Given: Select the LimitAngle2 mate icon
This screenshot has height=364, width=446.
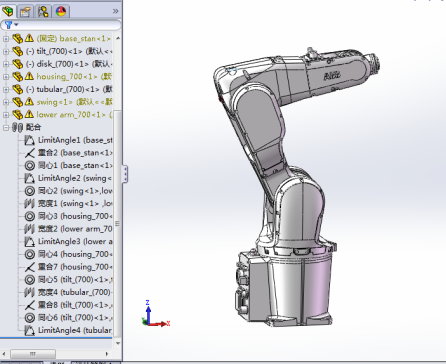Looking at the screenshot, I should [x=30, y=178].
